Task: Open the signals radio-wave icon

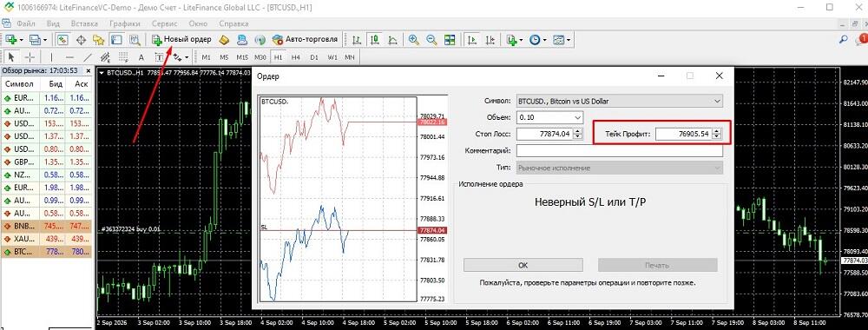Action: pos(260,40)
